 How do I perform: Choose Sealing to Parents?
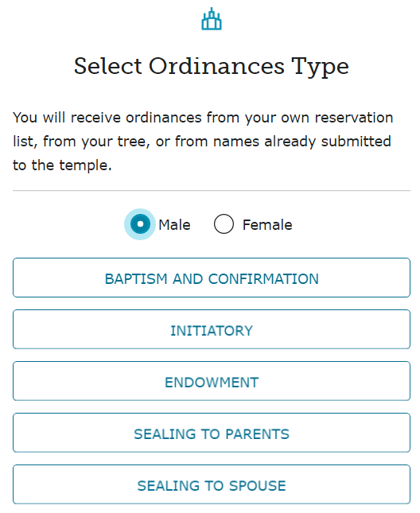212,433
